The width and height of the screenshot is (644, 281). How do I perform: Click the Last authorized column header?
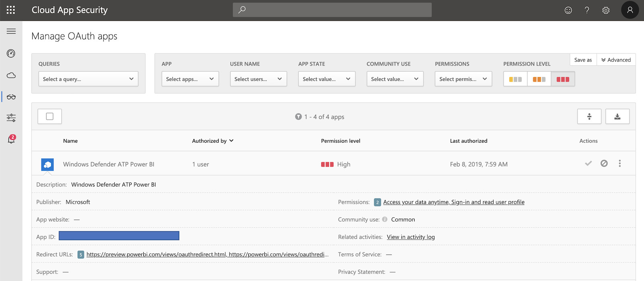pos(469,141)
